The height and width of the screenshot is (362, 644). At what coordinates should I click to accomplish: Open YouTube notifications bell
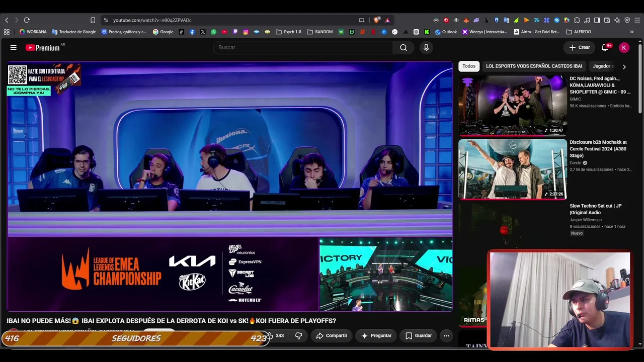coord(605,47)
